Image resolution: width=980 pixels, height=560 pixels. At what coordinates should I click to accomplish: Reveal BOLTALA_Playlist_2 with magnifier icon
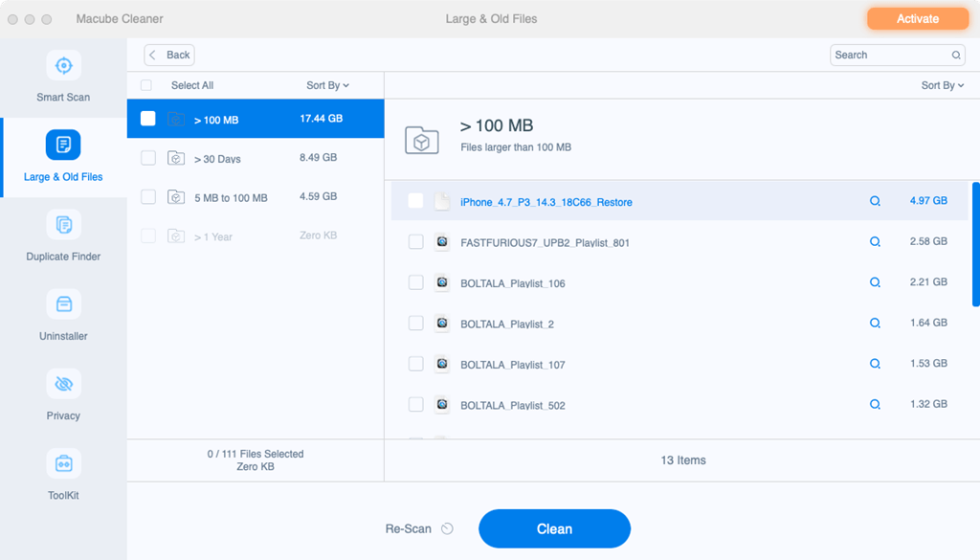tap(875, 324)
